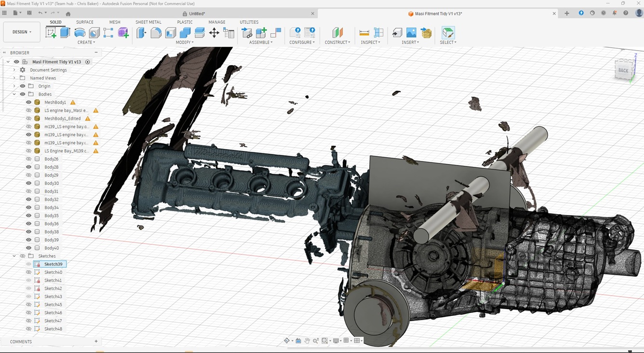Click the Home icon in the top bar
Viewport: 644px width, 353px height.
[68, 14]
